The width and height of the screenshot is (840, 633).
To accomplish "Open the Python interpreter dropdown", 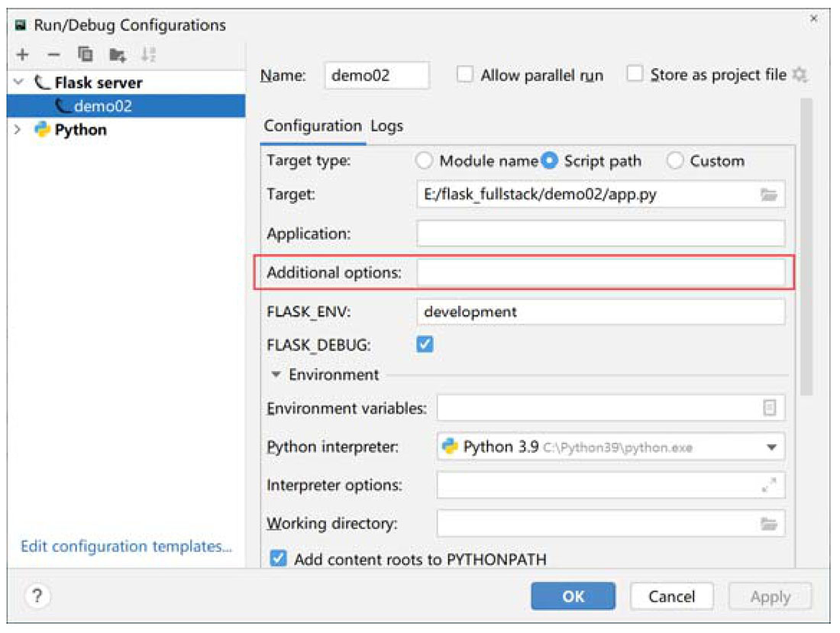I will (771, 447).
